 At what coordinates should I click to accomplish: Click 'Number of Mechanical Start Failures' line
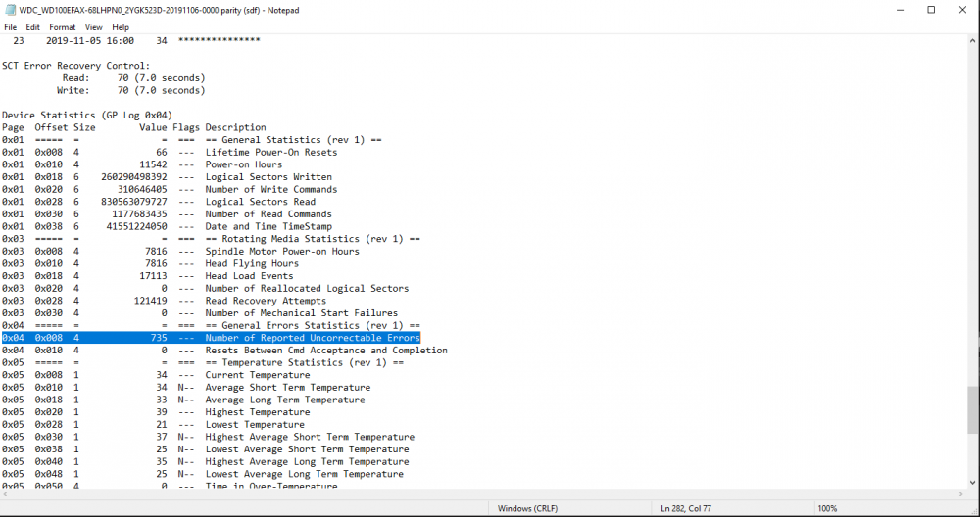[200, 312]
